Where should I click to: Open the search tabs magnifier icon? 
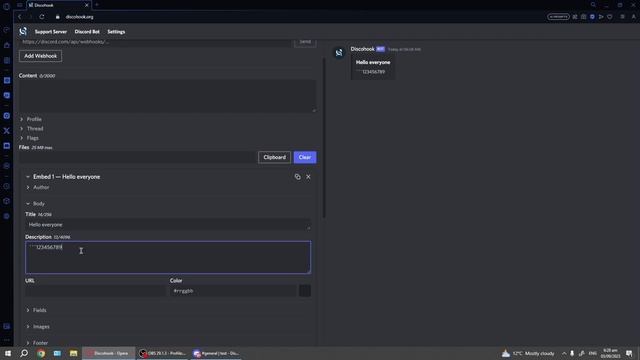pos(593,5)
